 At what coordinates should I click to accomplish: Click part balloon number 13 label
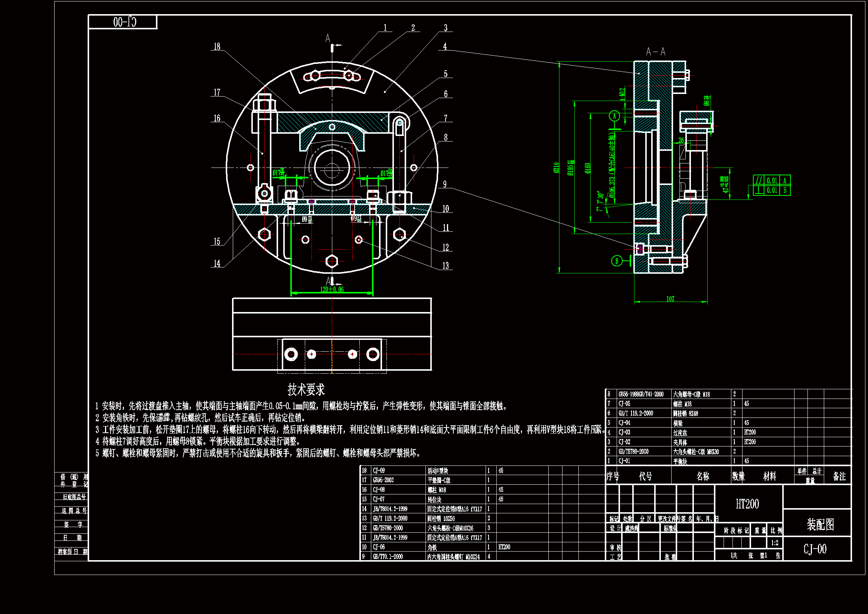pyautogui.click(x=446, y=266)
